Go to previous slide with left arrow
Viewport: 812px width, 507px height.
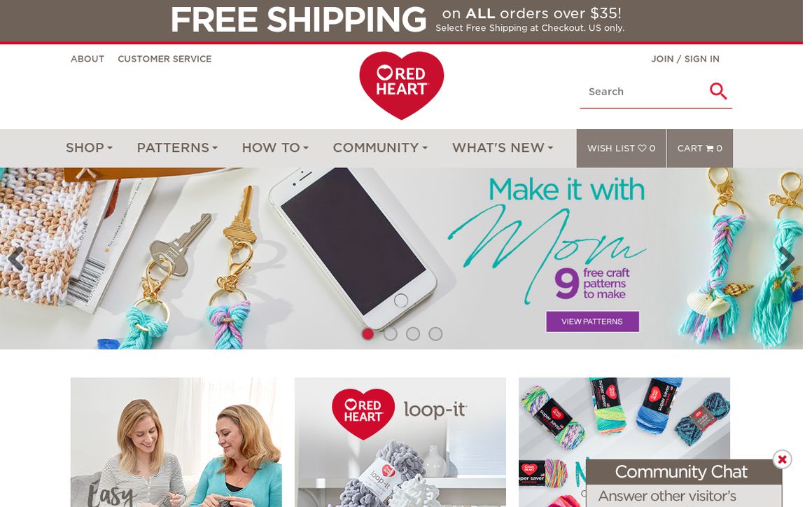click(15, 259)
